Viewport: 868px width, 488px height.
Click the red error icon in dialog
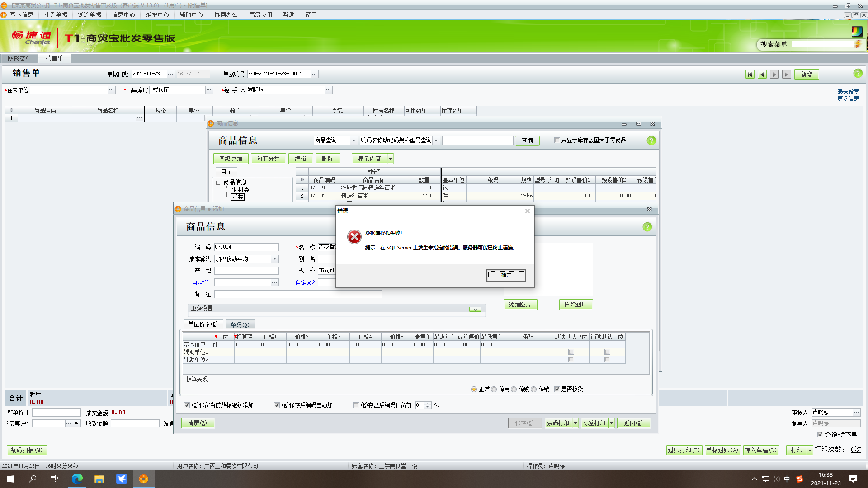(x=354, y=236)
